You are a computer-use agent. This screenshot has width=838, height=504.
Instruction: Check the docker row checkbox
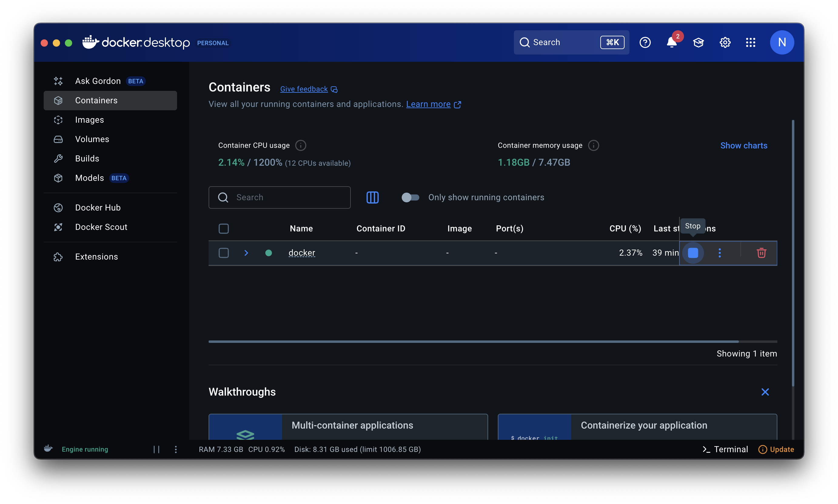coord(223,253)
